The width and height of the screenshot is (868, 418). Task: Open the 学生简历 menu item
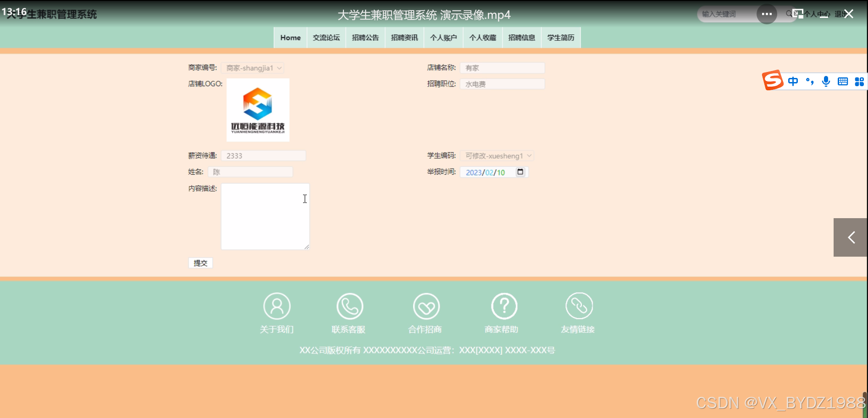pos(561,38)
